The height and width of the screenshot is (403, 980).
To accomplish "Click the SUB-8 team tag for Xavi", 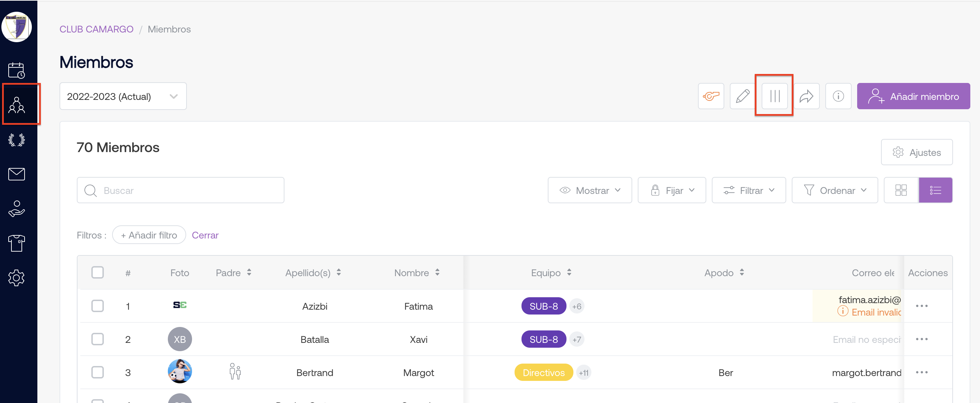I will click(544, 339).
